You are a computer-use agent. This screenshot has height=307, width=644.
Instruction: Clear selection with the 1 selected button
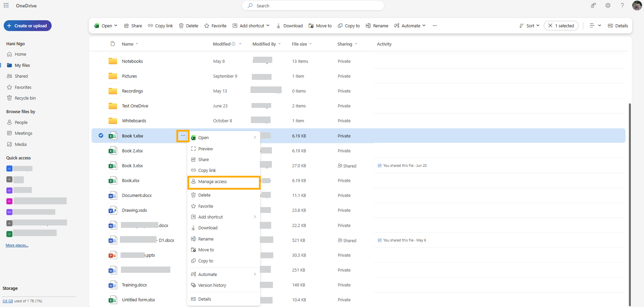[561, 26]
